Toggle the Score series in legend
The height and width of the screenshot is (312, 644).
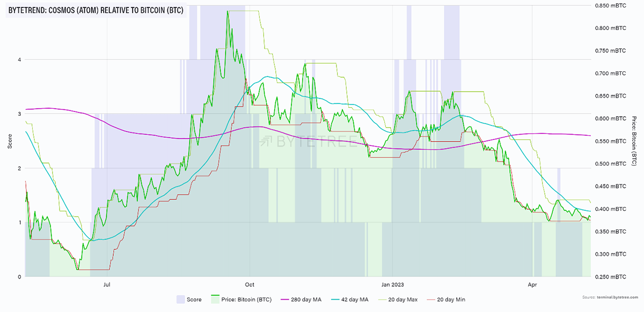pos(189,299)
